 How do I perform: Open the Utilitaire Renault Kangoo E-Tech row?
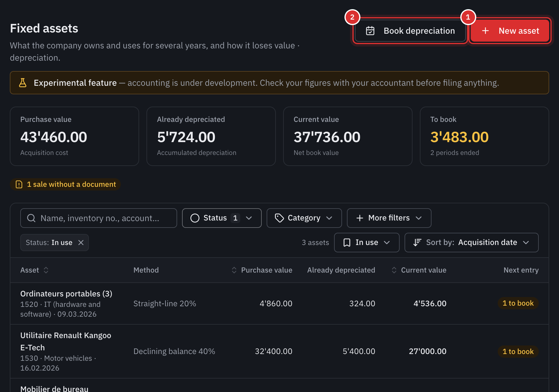coord(279,351)
